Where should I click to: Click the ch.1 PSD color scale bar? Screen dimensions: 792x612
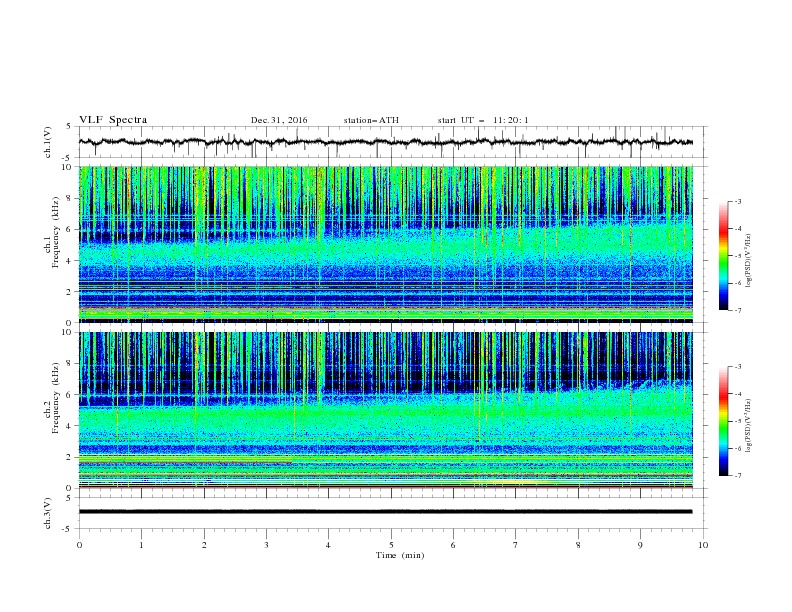pyautogui.click(x=723, y=256)
